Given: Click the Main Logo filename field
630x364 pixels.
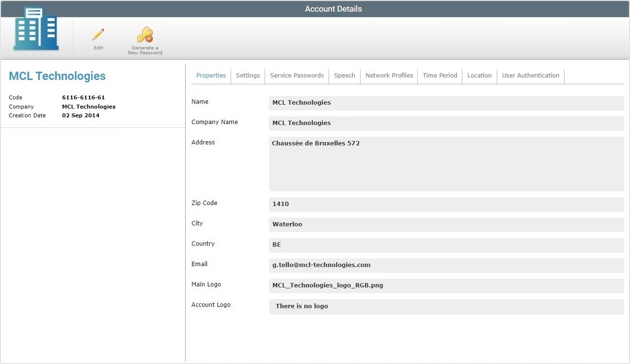Looking at the screenshot, I should coord(446,285).
